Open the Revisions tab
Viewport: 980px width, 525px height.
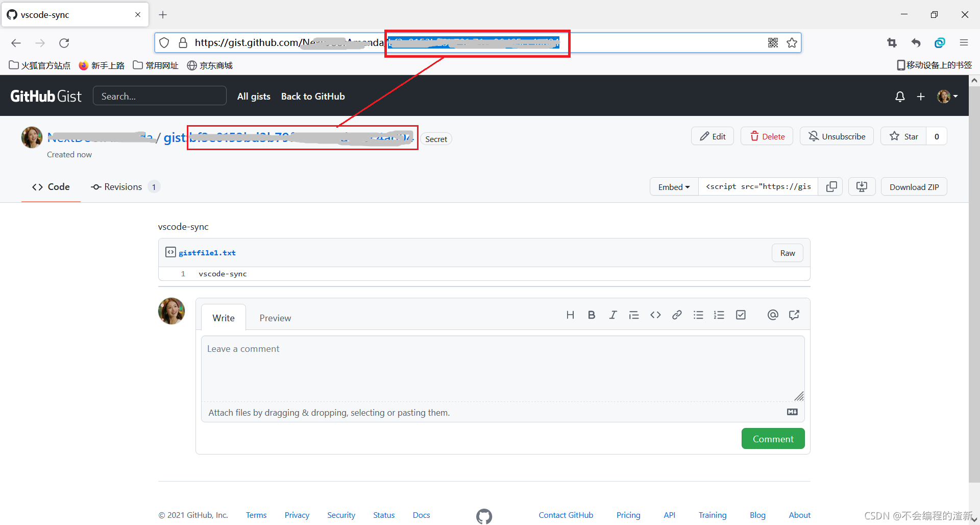125,187
